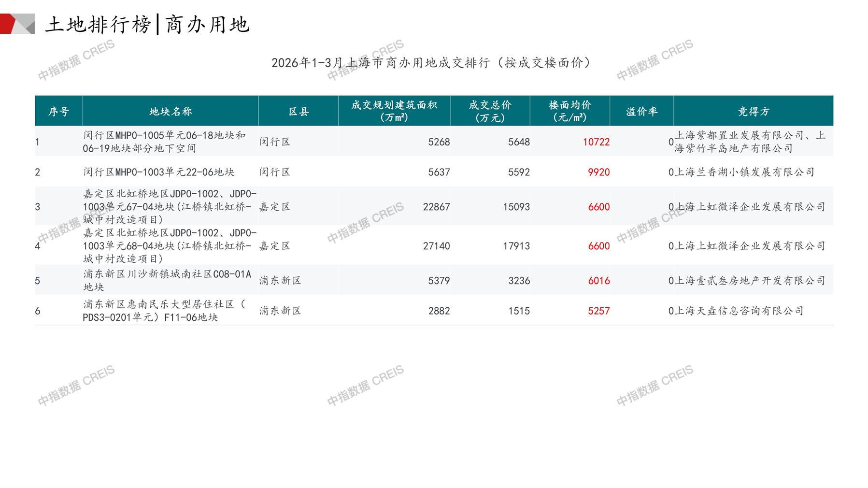Screen dimensions: 868x488
Task: Click the 楼面均价 column header
Action: tap(570, 111)
